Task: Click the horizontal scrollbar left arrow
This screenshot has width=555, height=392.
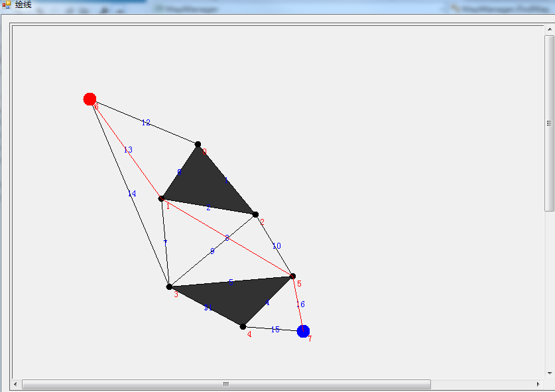Action: coord(15,384)
